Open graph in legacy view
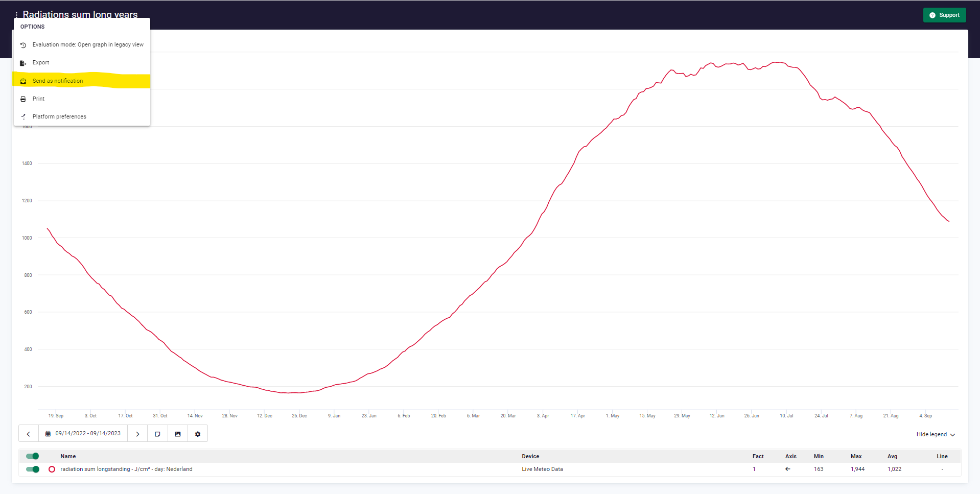This screenshot has width=980, height=494. coord(87,45)
